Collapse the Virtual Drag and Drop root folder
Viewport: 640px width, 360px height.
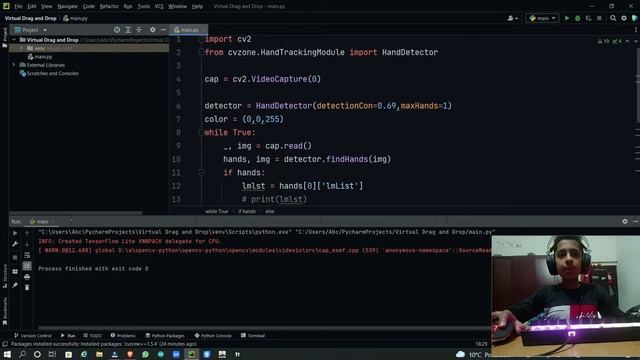pyautogui.click(x=14, y=40)
